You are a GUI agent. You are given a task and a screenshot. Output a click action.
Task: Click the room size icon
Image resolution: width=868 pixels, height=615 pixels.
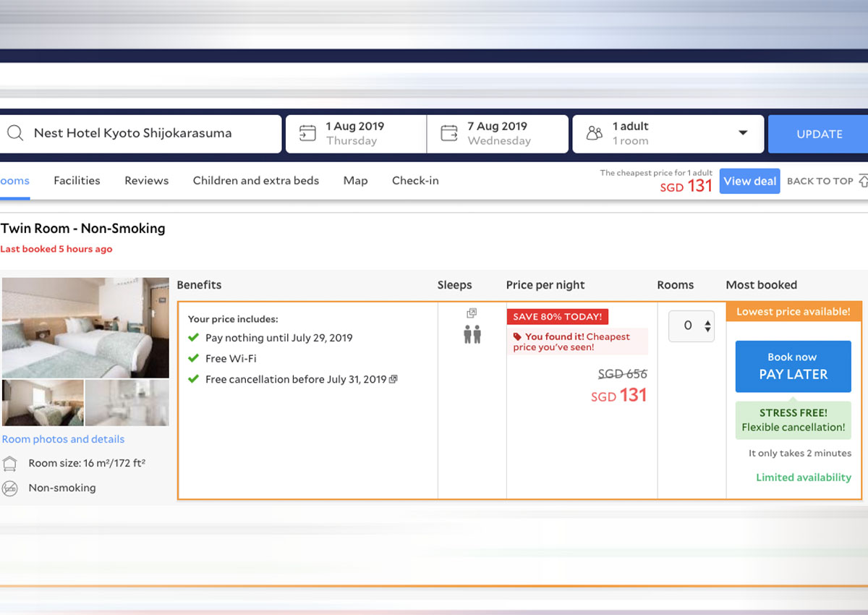tap(10, 464)
